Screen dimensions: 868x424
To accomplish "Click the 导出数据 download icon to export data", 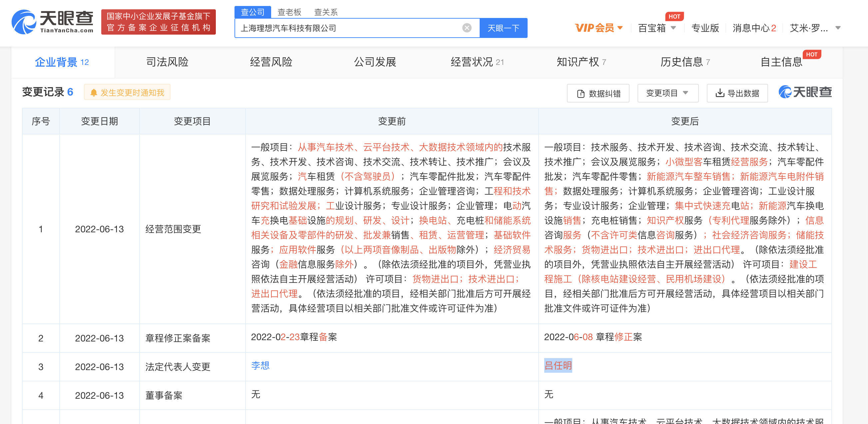I will [x=719, y=93].
